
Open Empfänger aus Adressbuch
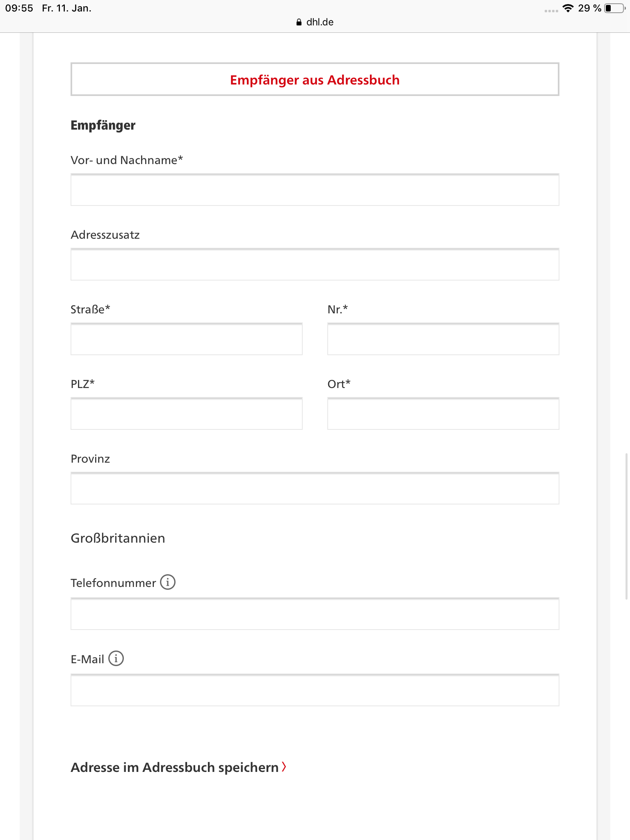[314, 80]
